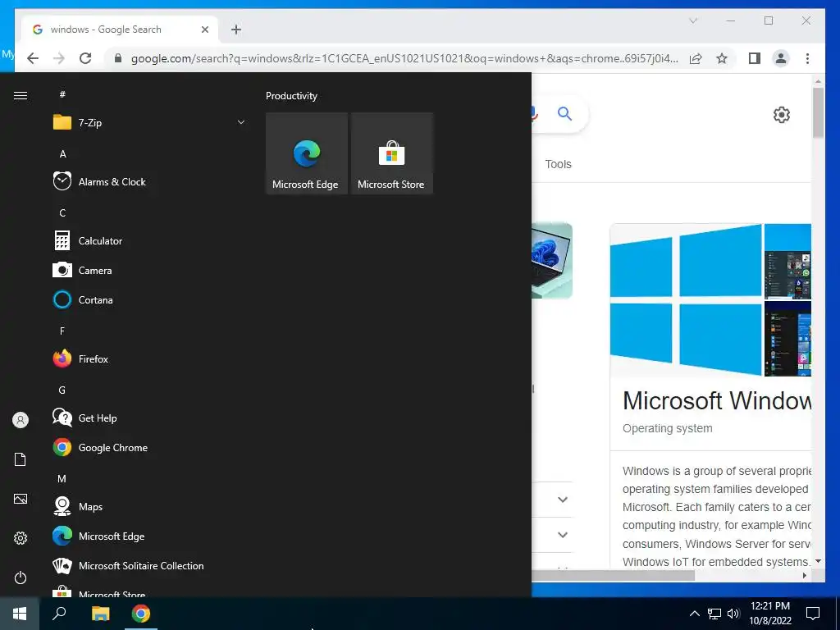The width and height of the screenshot is (840, 630).
Task: Launch the Camera app
Action: click(148, 271)
